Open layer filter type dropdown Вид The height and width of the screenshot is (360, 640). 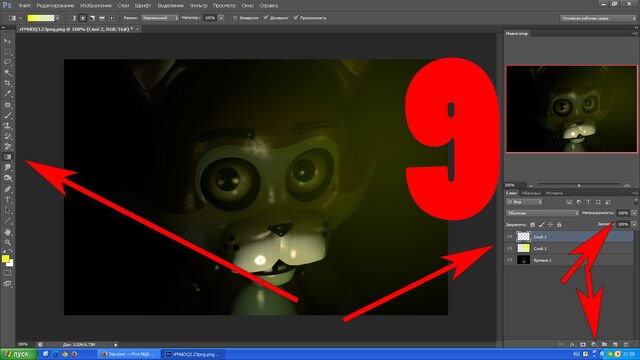524,202
